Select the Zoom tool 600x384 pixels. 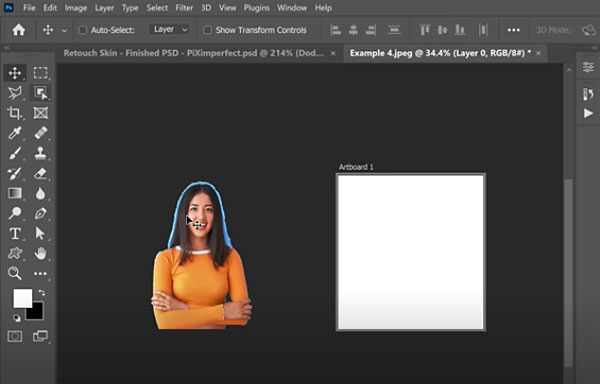click(15, 273)
